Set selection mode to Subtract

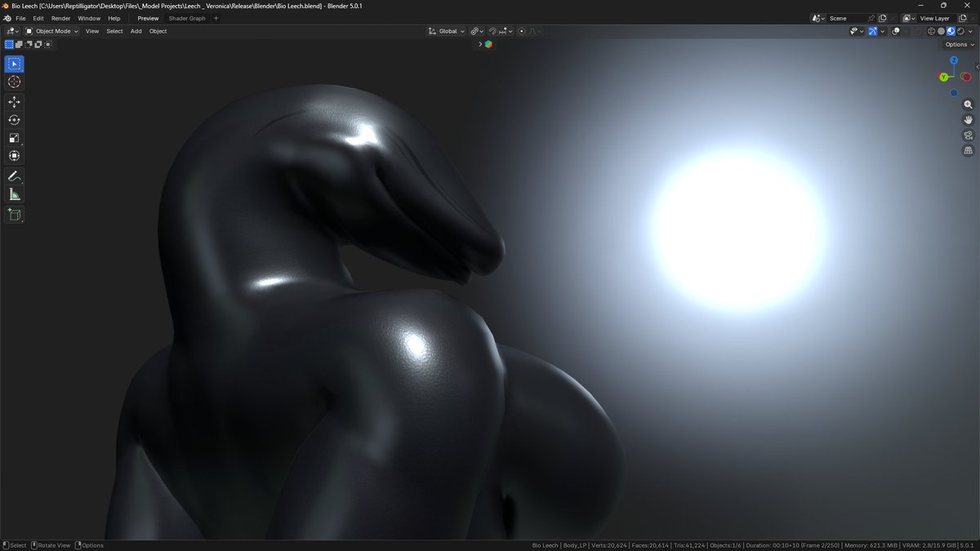[29, 44]
